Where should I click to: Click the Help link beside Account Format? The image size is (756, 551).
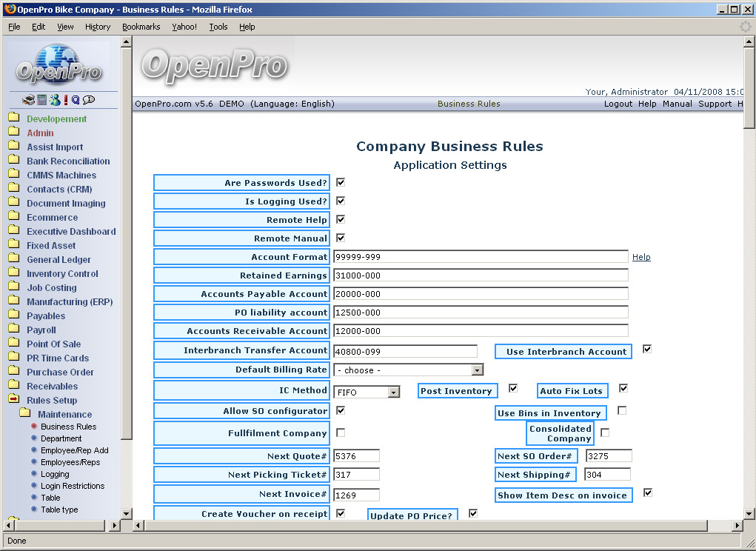[641, 257]
